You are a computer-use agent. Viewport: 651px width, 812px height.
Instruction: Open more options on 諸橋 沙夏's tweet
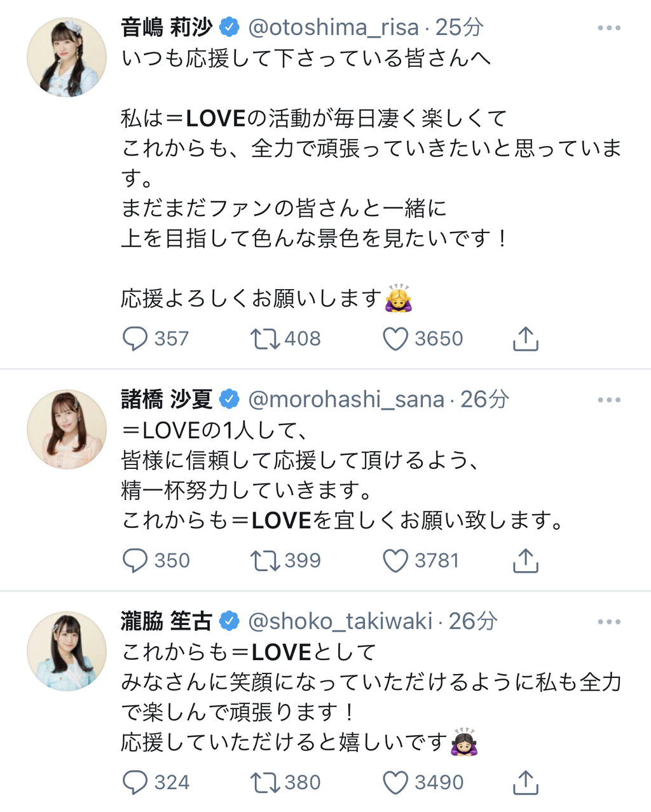(608, 400)
